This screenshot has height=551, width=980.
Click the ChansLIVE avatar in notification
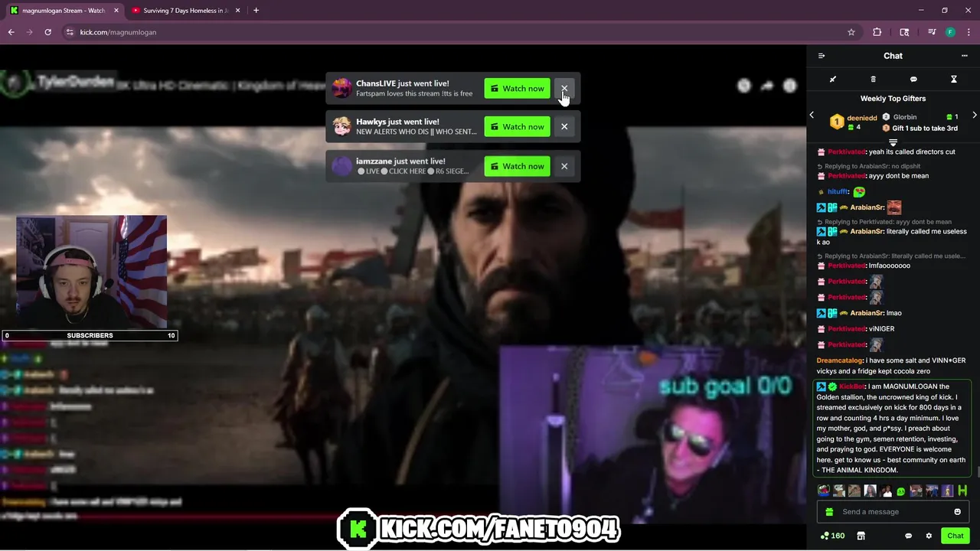pos(341,88)
